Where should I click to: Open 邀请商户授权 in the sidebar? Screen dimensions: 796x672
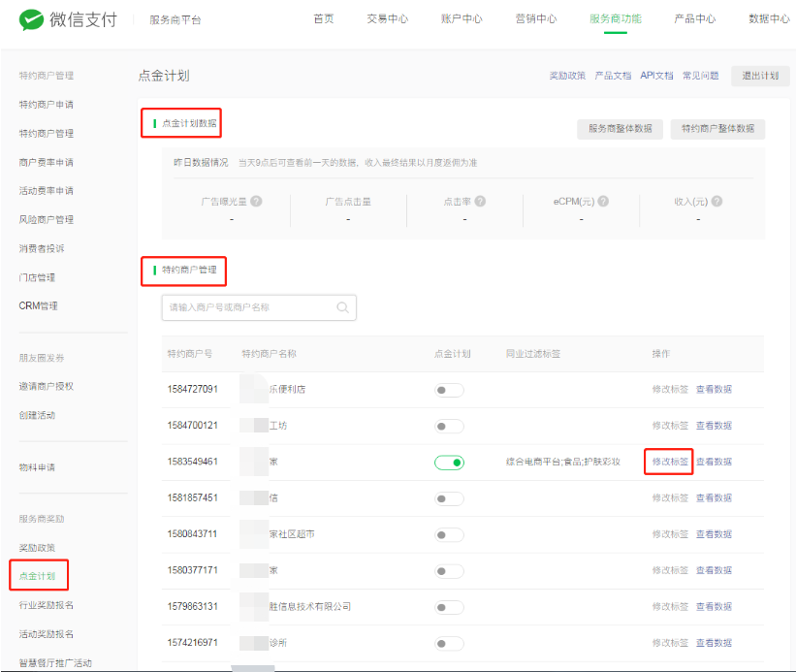(x=47, y=386)
